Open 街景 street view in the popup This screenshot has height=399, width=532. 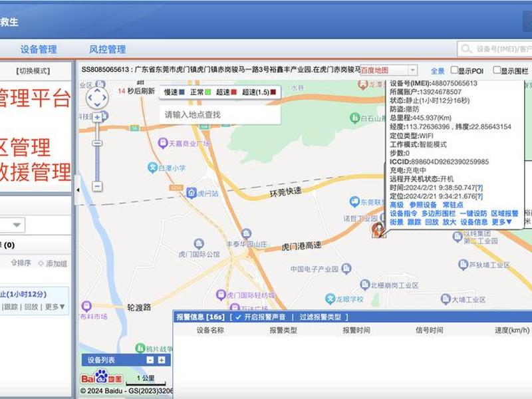(x=396, y=222)
